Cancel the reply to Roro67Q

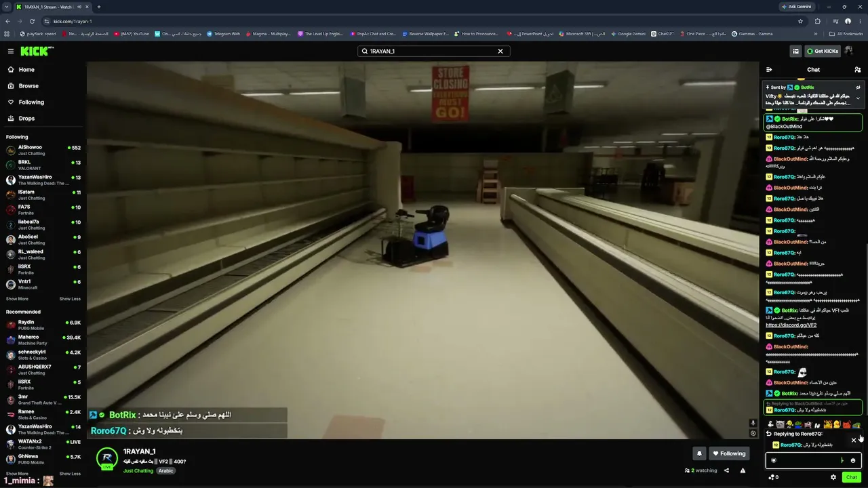[x=854, y=440]
